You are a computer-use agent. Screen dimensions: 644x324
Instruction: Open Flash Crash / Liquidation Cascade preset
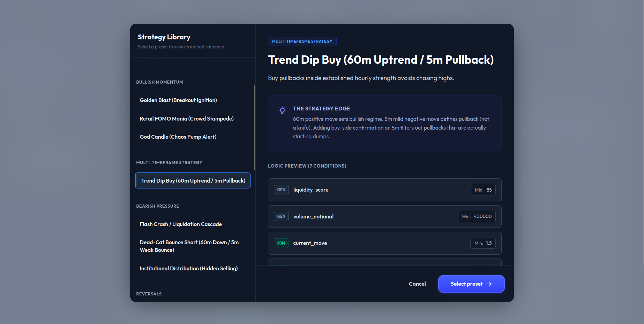click(x=181, y=224)
